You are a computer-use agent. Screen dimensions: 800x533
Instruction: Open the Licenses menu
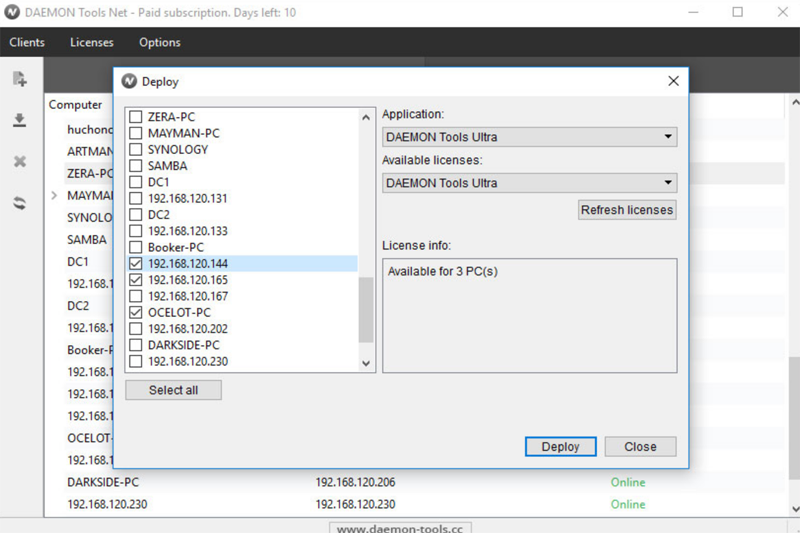point(92,42)
